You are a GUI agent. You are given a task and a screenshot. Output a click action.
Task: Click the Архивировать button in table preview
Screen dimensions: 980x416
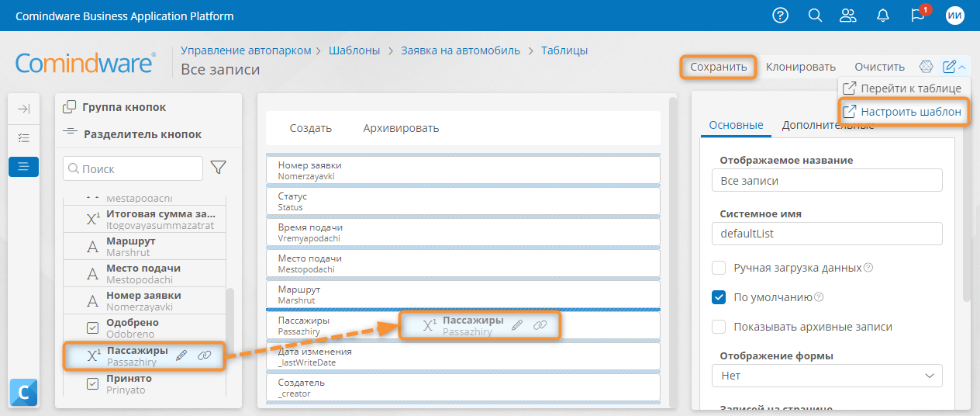click(x=401, y=128)
